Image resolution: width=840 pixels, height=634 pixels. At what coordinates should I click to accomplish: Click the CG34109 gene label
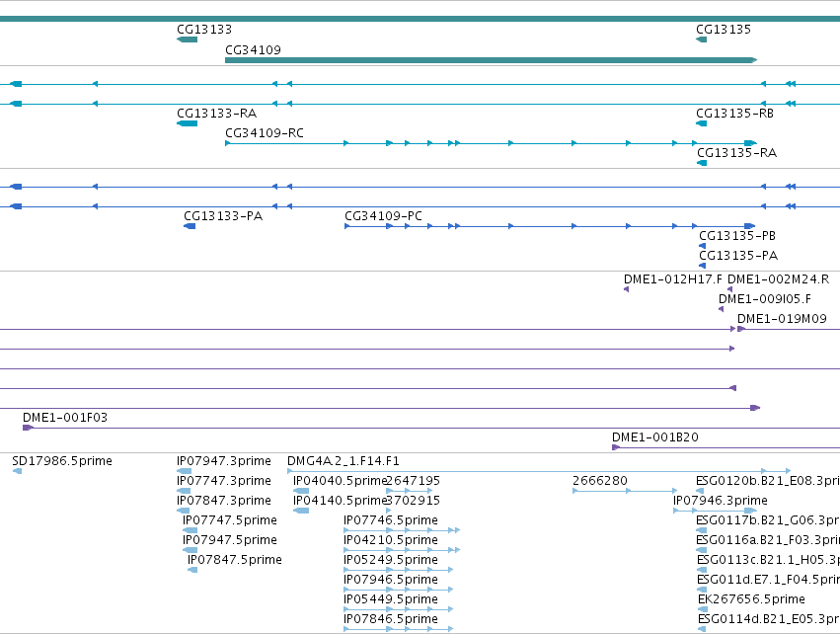click(x=253, y=49)
